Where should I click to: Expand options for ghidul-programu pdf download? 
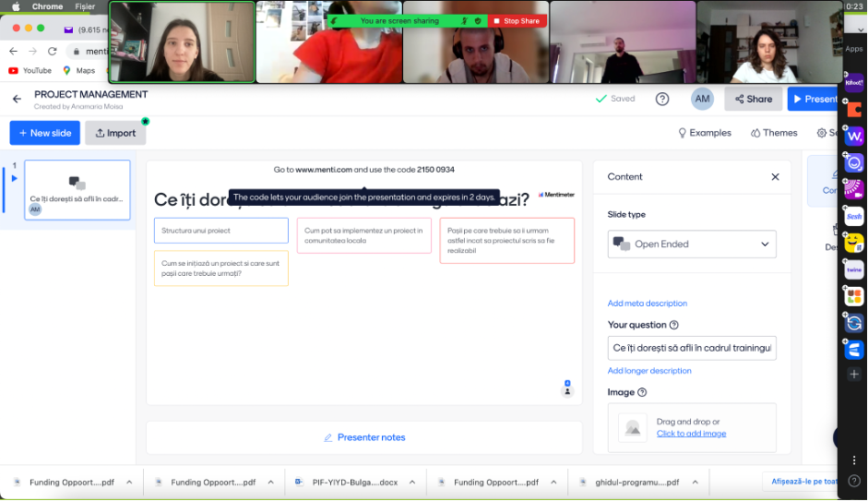[x=695, y=482]
